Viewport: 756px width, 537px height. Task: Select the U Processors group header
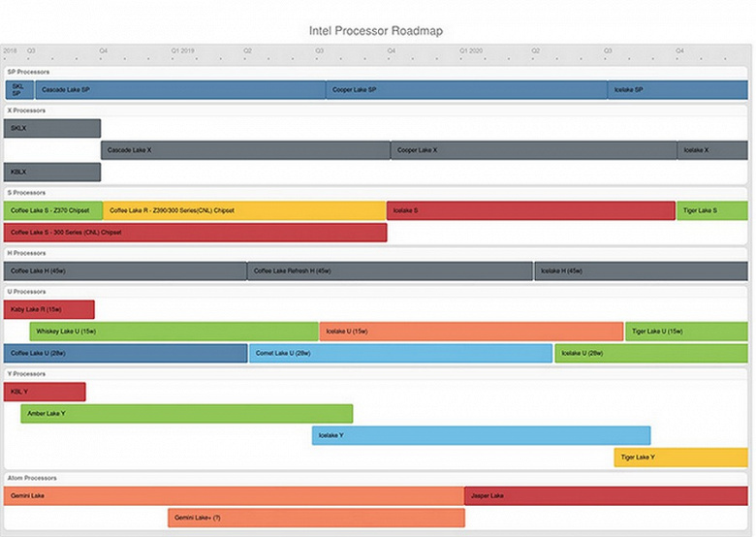pyautogui.click(x=26, y=292)
